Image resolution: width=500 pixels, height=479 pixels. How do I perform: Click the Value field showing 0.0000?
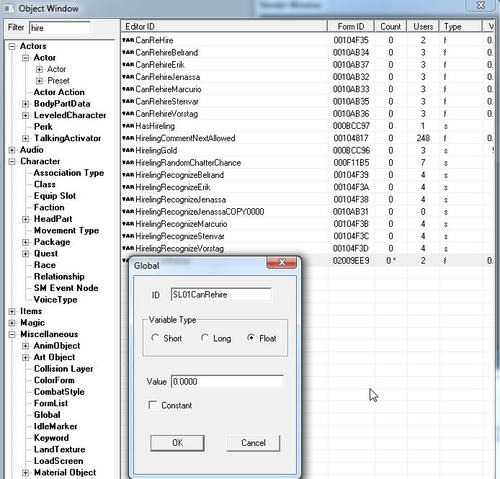[227, 382]
